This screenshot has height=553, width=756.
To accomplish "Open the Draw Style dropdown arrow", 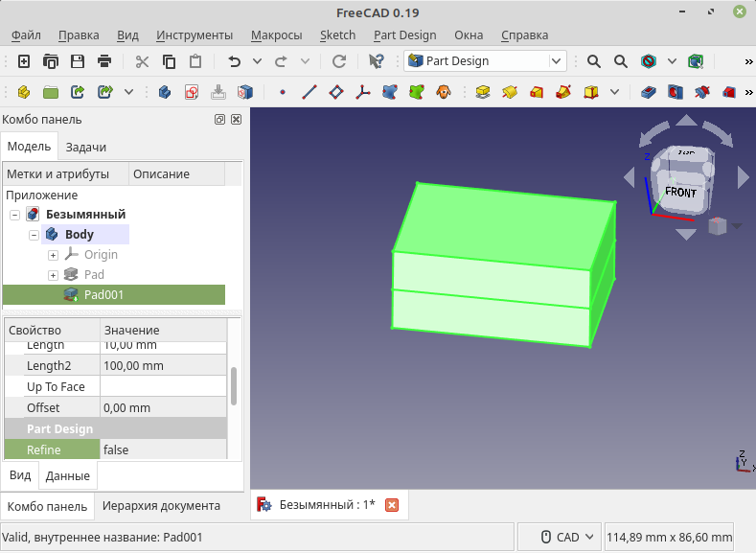I will click(x=672, y=61).
